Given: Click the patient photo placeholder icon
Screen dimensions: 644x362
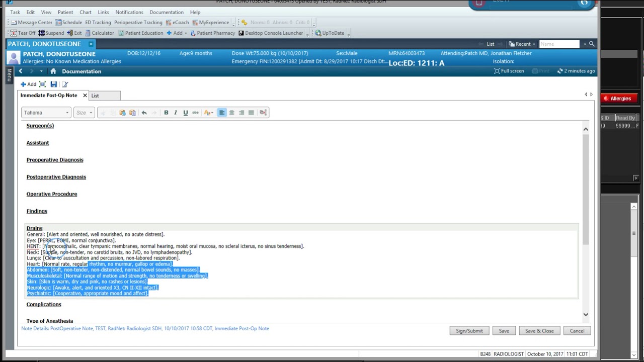Looking at the screenshot, I should (x=13, y=57).
